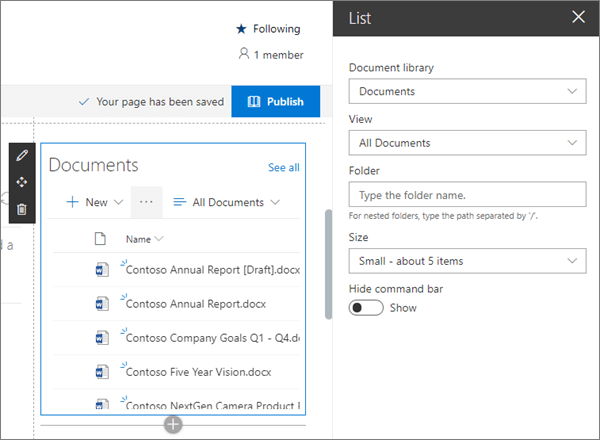Open the Size dropdown
This screenshot has width=600, height=440.
pos(467,261)
